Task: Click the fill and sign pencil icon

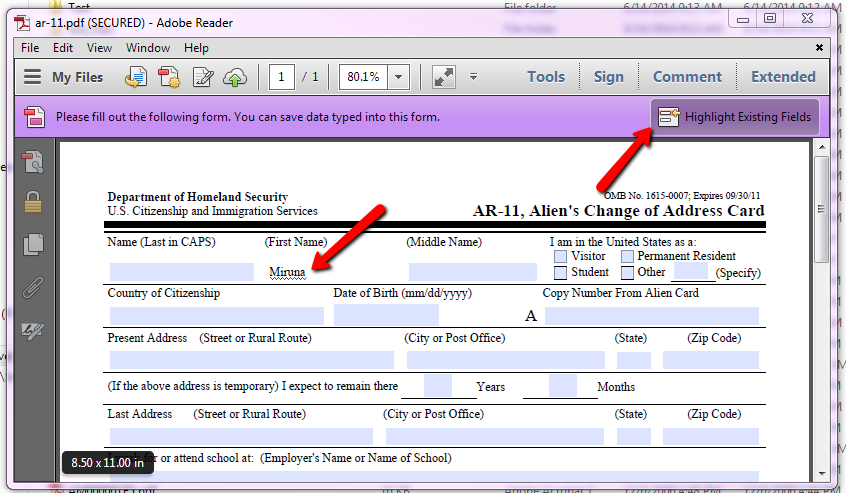Action: [203, 77]
